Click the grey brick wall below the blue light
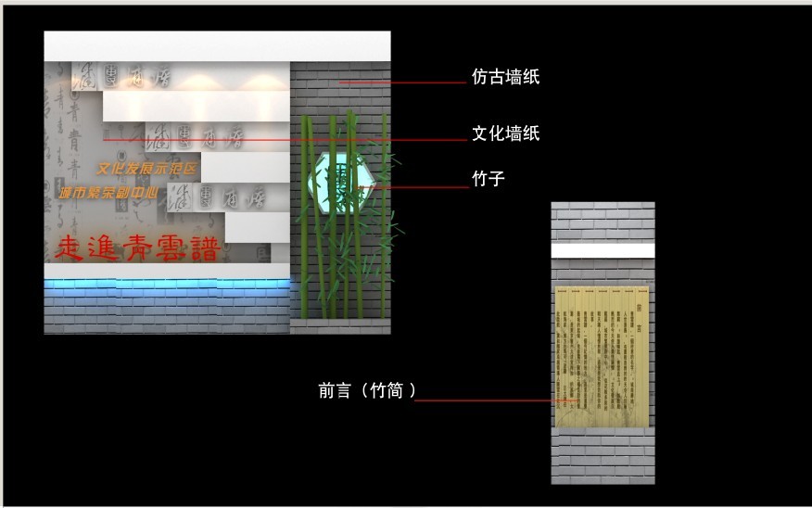 (167, 313)
